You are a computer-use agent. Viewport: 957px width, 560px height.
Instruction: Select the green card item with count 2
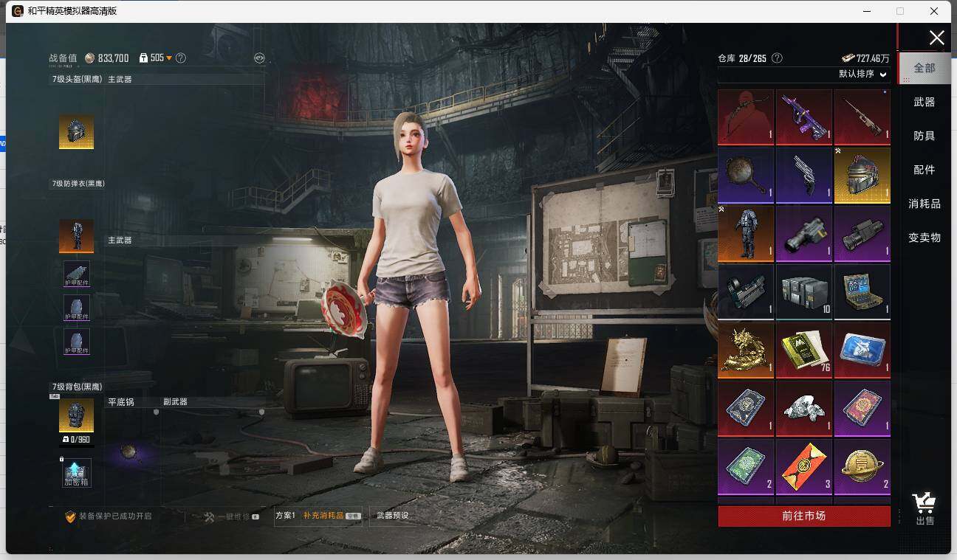746,467
